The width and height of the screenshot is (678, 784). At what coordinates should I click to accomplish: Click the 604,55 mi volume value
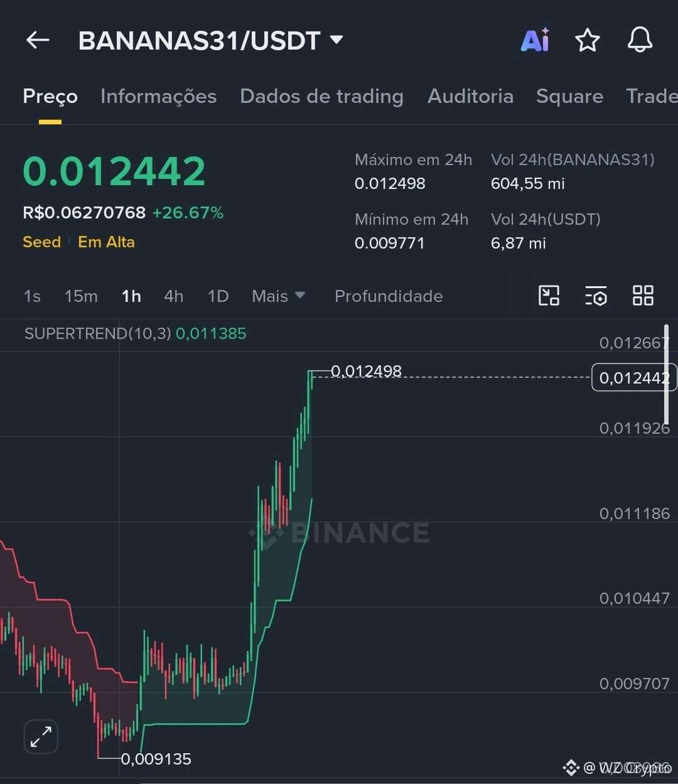527,183
